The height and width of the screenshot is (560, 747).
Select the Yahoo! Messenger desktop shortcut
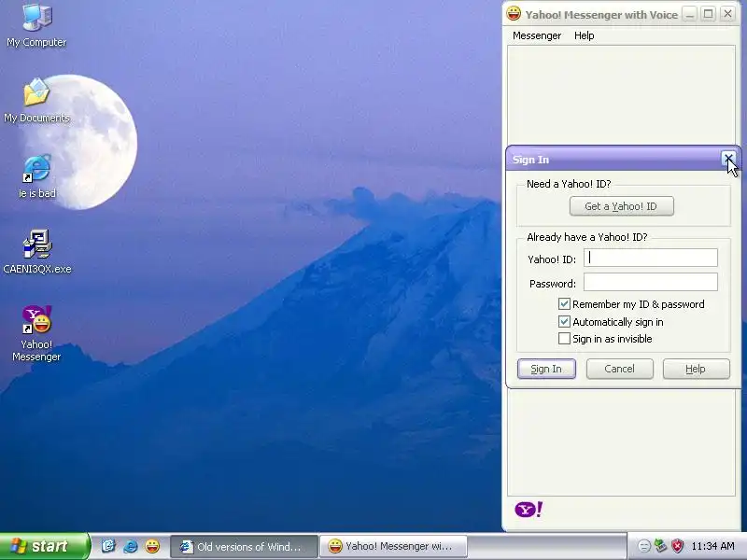[36, 333]
